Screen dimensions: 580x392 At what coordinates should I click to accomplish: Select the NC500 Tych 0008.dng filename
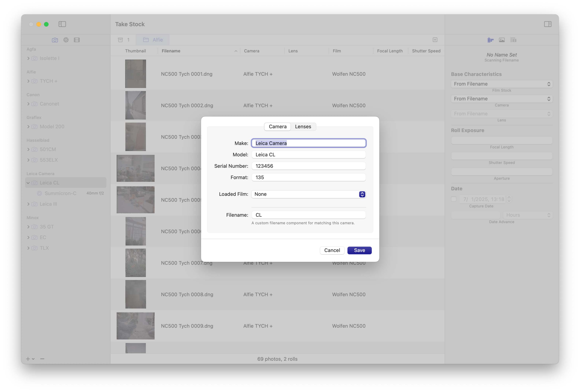(x=187, y=294)
